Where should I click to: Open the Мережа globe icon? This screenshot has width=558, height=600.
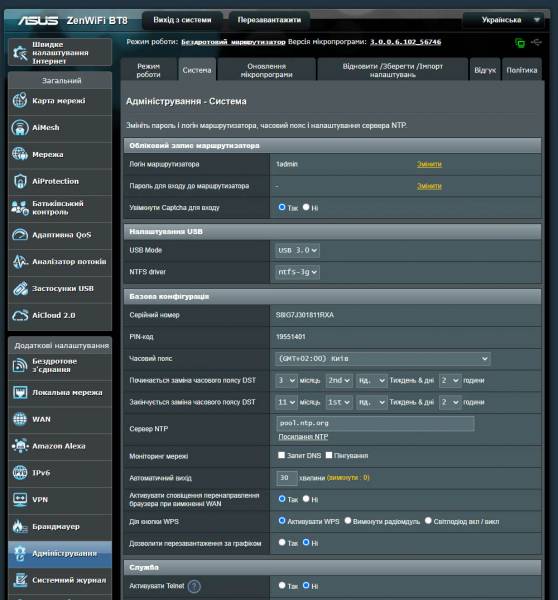20,154
